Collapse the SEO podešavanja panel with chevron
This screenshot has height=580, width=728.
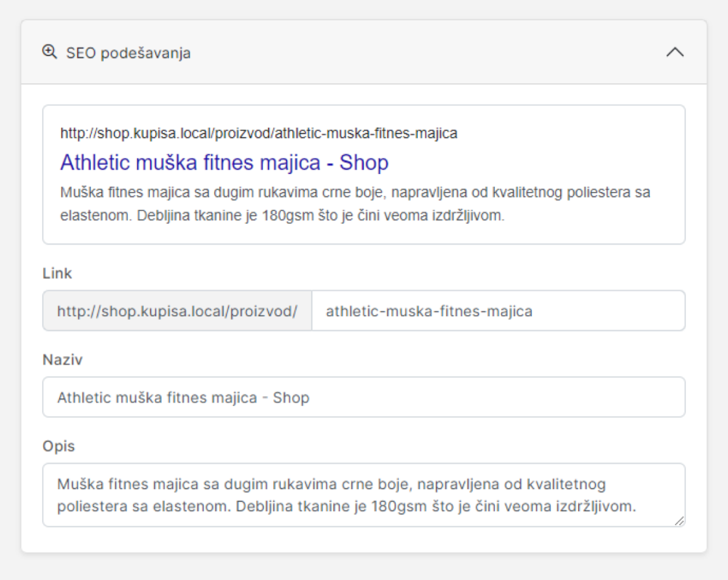(675, 52)
